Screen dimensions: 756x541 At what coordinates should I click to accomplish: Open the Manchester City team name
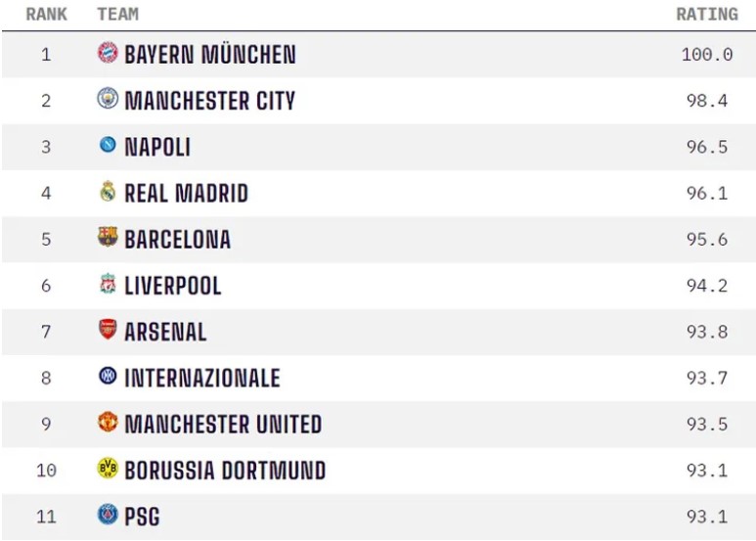pyautogui.click(x=209, y=100)
